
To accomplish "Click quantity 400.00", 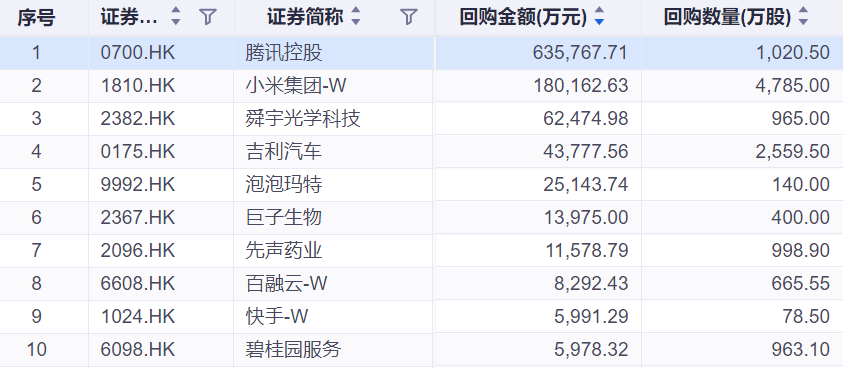I will tap(801, 217).
